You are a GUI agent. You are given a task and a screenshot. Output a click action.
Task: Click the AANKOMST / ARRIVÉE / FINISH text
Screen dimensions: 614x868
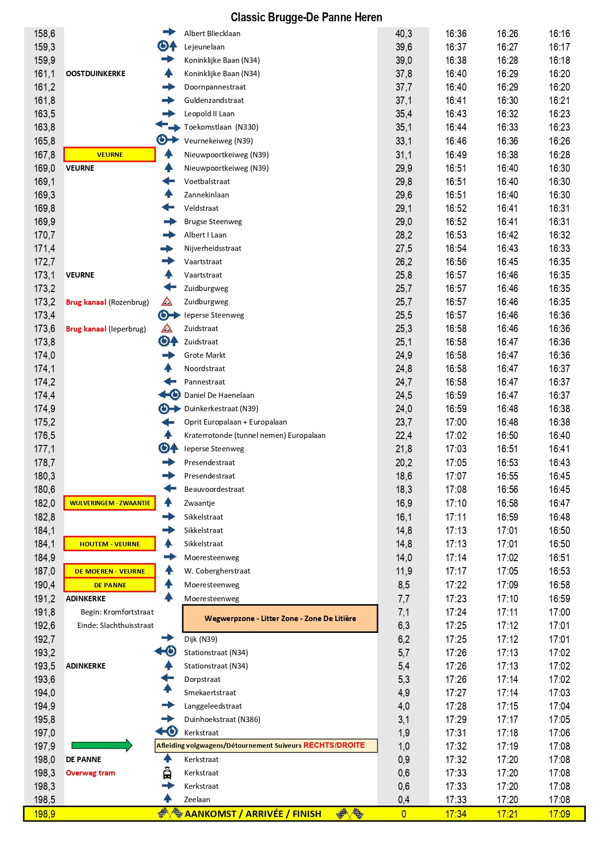[253, 814]
